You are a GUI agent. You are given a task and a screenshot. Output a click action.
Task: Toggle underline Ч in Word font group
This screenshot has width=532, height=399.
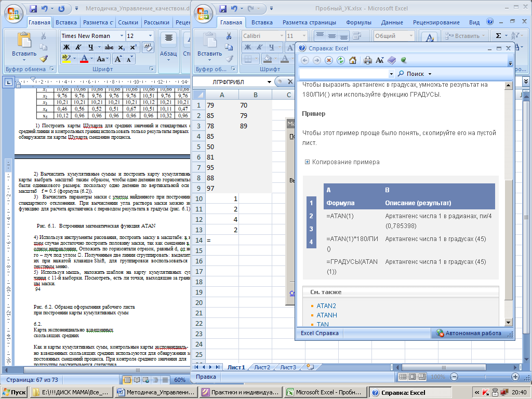[x=90, y=47]
